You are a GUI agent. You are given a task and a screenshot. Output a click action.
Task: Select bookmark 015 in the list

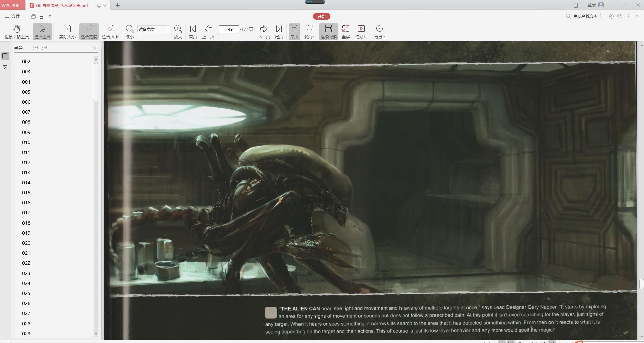pos(26,193)
